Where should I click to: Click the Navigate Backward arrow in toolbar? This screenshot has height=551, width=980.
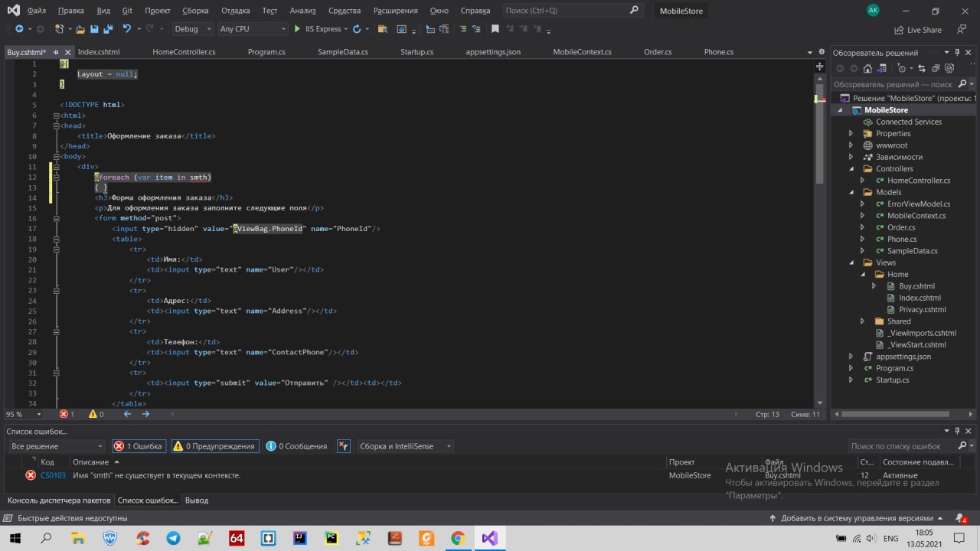click(x=19, y=29)
